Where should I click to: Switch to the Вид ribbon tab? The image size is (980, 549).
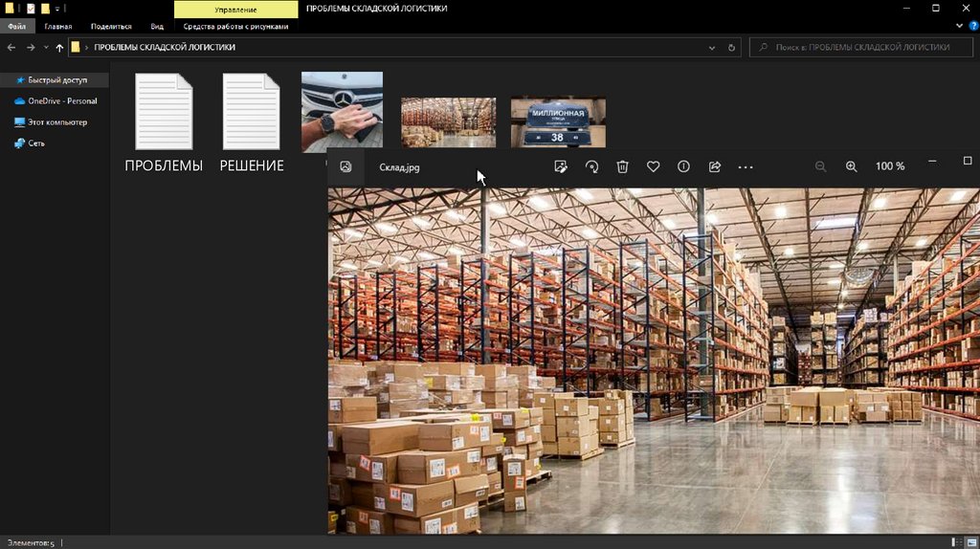click(157, 27)
